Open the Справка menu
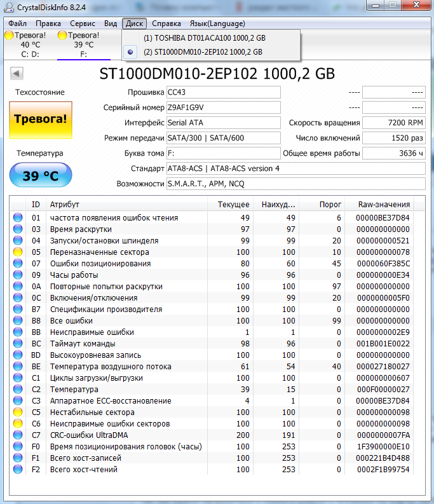Screen dimensions: 434x504 166,24
